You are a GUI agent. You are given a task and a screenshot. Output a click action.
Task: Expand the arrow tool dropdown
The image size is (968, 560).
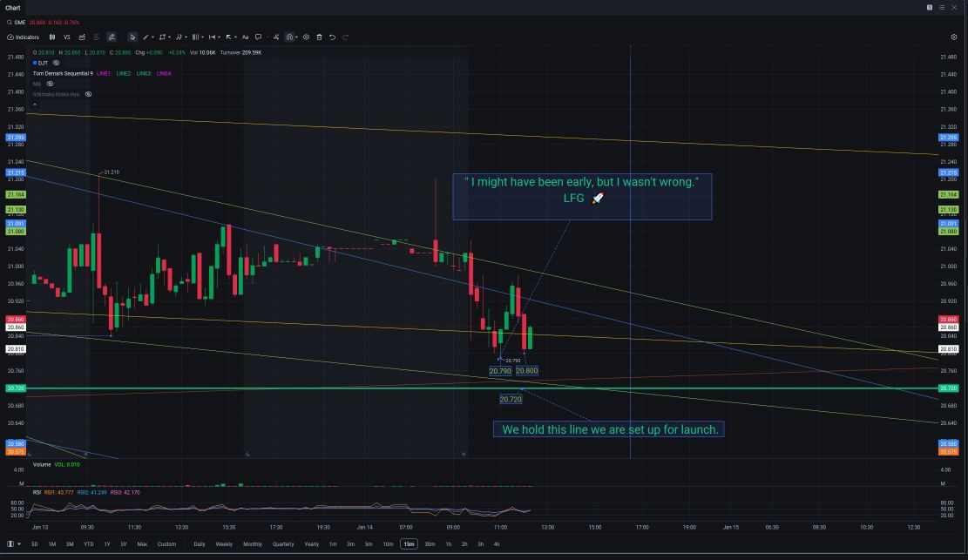click(236, 37)
